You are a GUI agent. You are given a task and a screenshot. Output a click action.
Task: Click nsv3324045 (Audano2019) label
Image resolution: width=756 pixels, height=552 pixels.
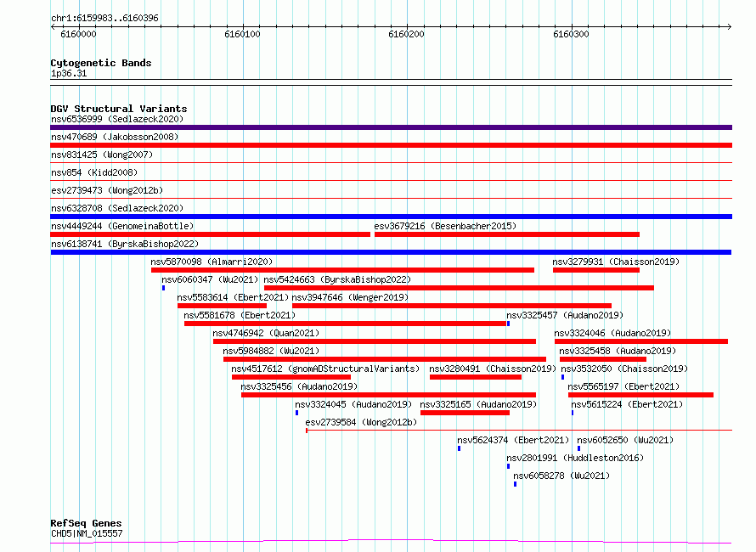tap(353, 404)
